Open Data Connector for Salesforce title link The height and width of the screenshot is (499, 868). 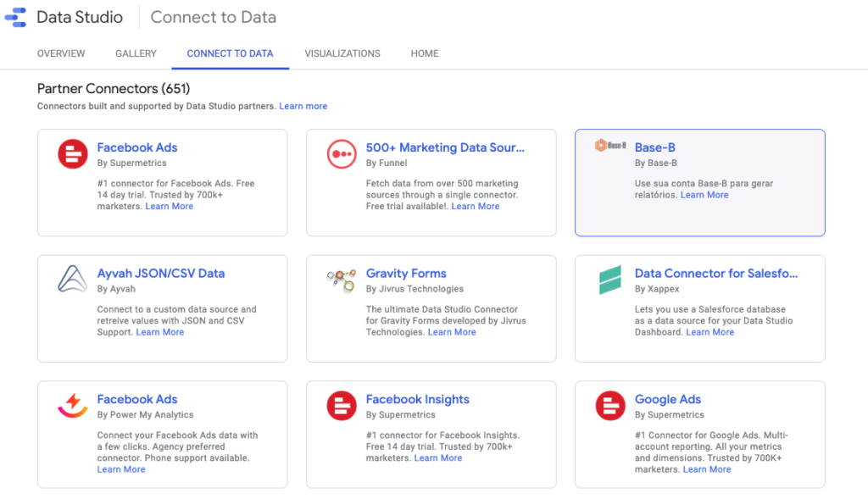click(x=715, y=274)
